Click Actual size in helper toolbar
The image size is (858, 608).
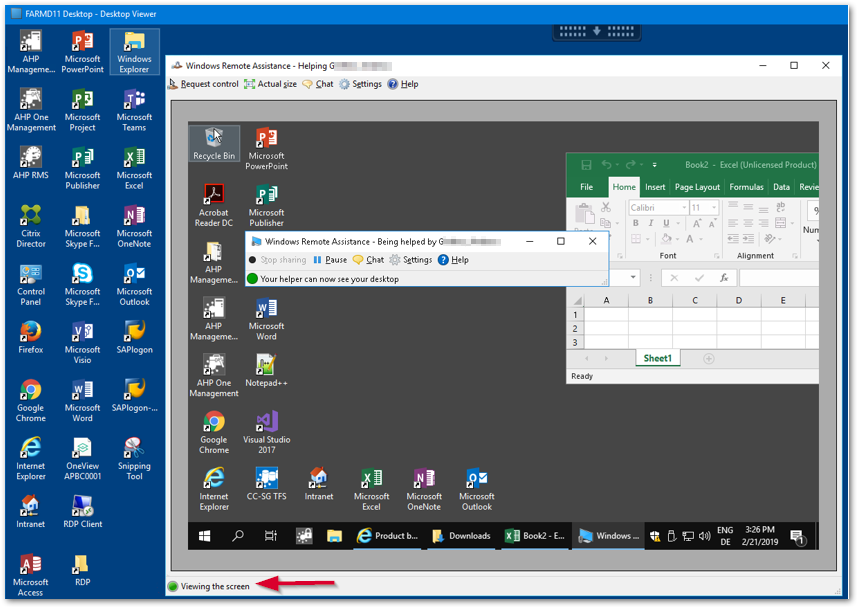pos(271,84)
